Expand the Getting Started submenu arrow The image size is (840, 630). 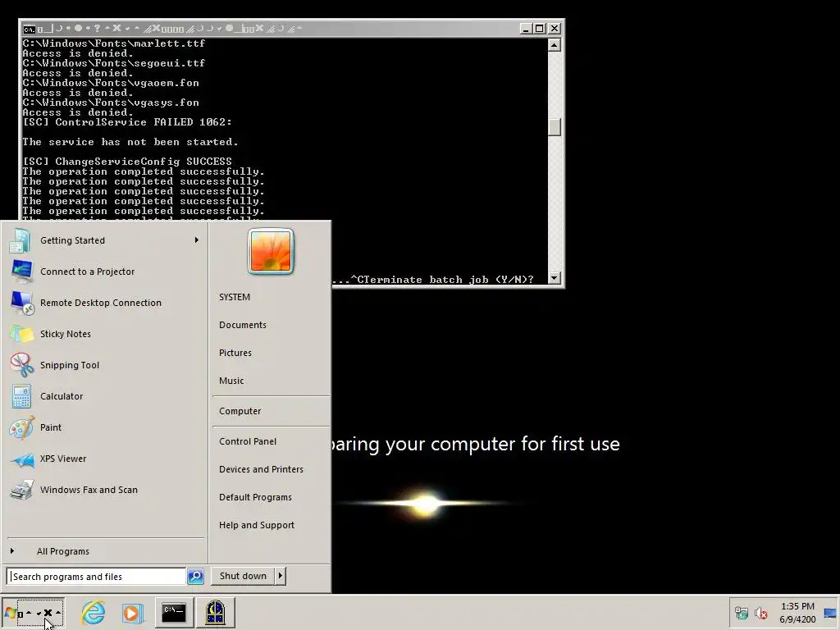[x=197, y=240]
